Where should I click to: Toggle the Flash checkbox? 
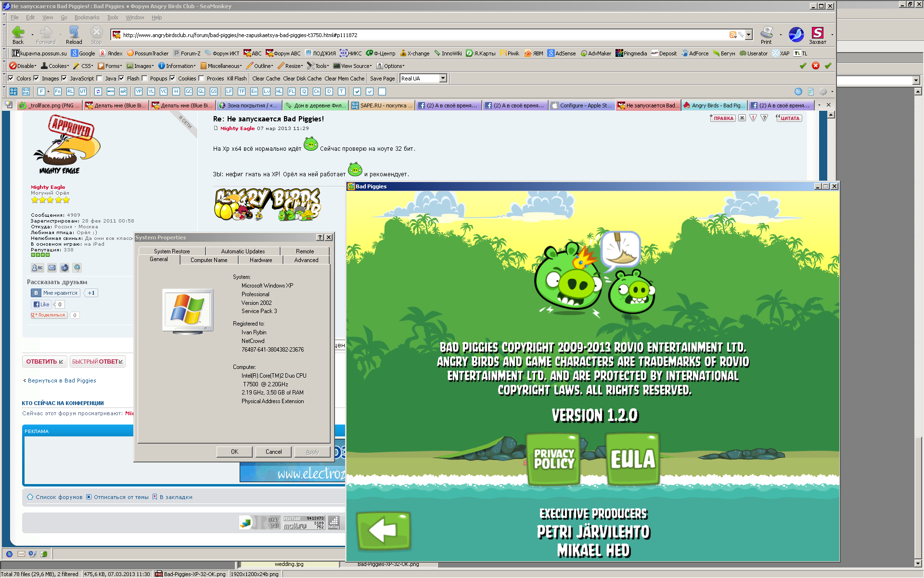[x=121, y=78]
